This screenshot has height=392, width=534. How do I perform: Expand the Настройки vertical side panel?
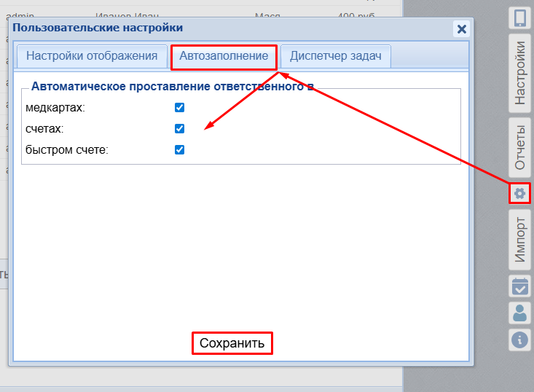point(519,73)
